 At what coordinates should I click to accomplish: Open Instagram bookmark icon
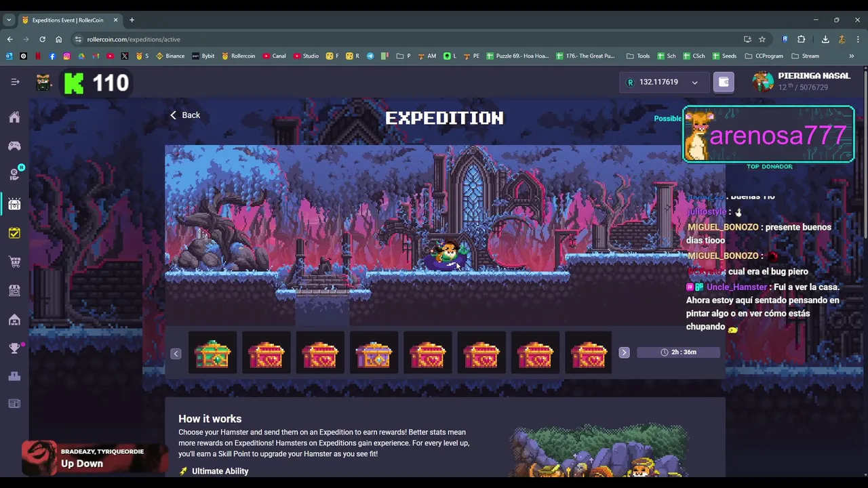click(x=66, y=56)
